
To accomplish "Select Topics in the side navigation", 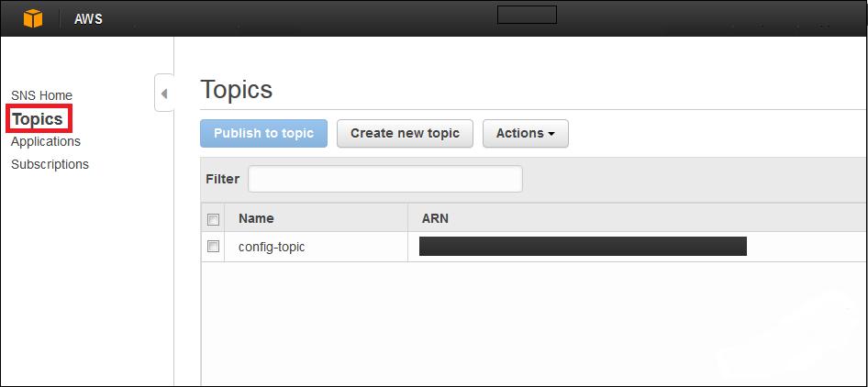I will pyautogui.click(x=39, y=118).
